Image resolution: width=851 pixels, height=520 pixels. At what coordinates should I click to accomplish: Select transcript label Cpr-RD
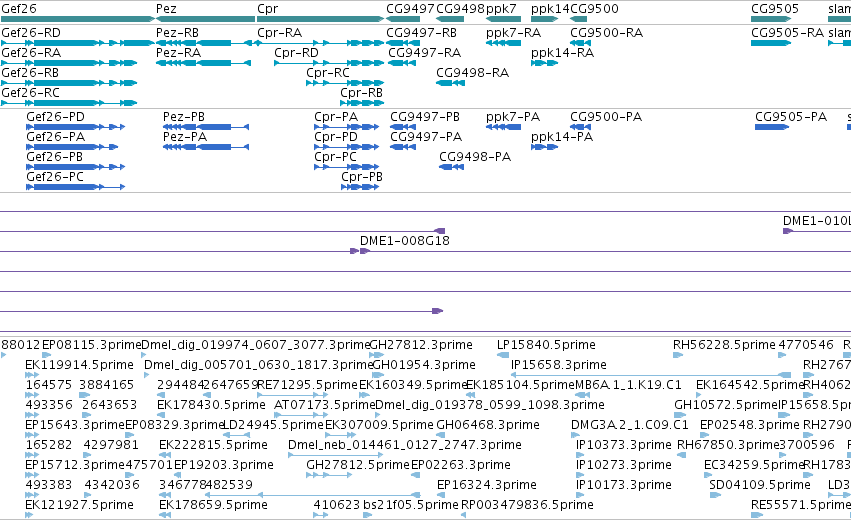coord(296,53)
